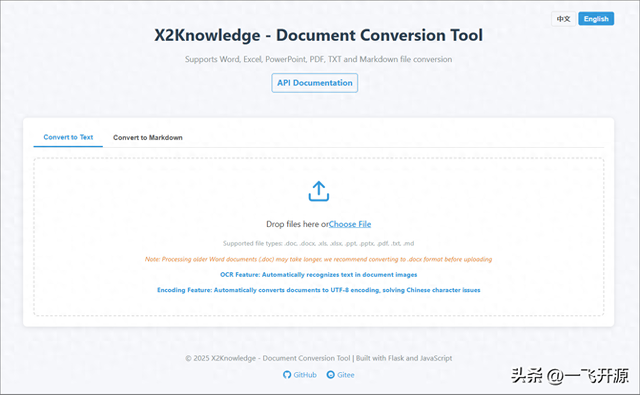Click the upload arrow icon
This screenshot has width=640, height=395.
tap(318, 191)
